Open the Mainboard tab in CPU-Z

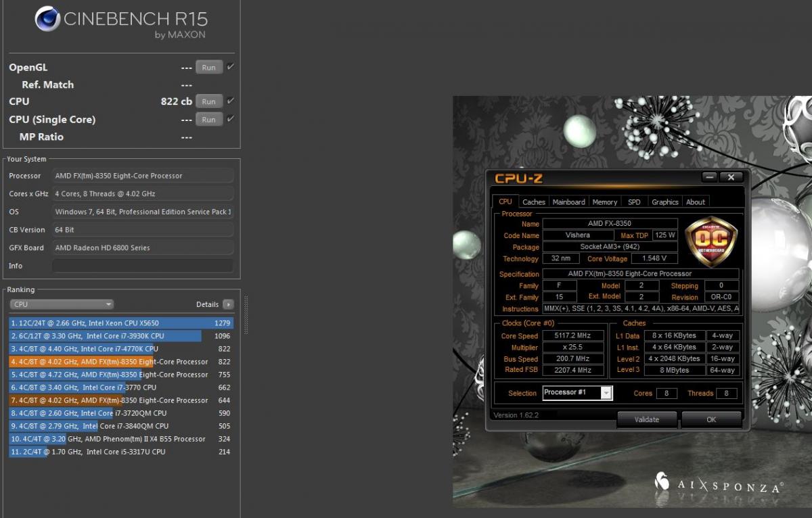pyautogui.click(x=569, y=202)
